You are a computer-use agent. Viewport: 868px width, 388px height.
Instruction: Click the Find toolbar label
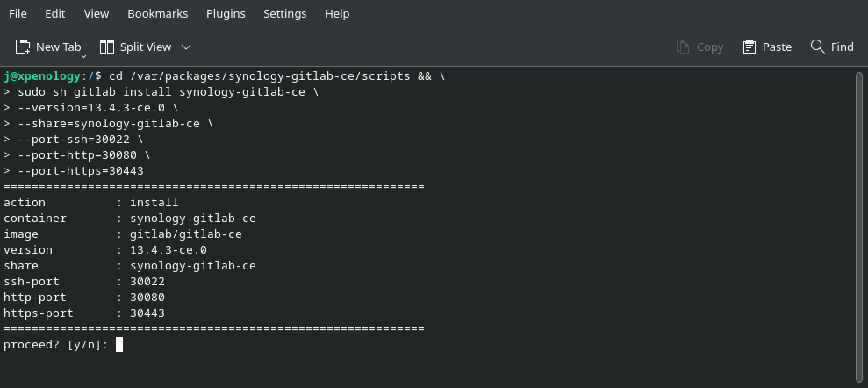coord(843,47)
